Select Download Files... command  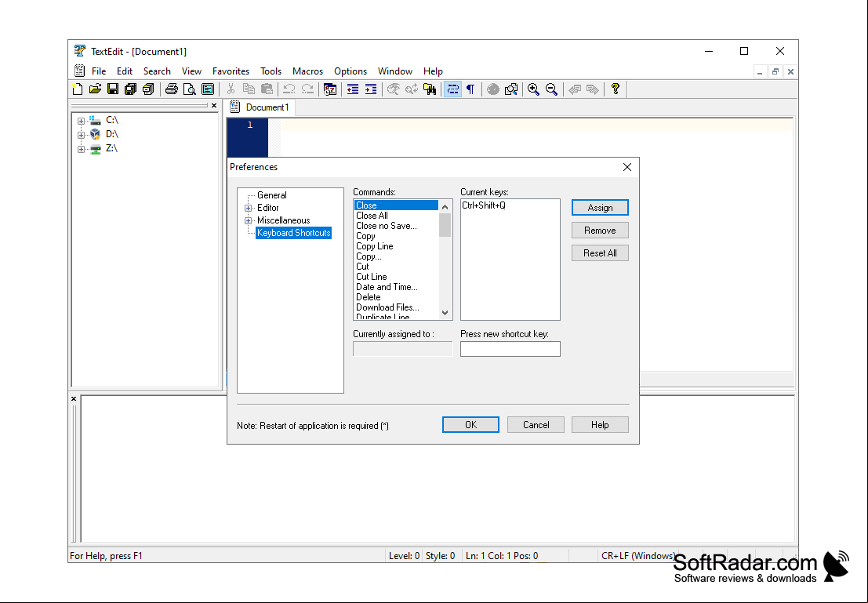(396, 307)
